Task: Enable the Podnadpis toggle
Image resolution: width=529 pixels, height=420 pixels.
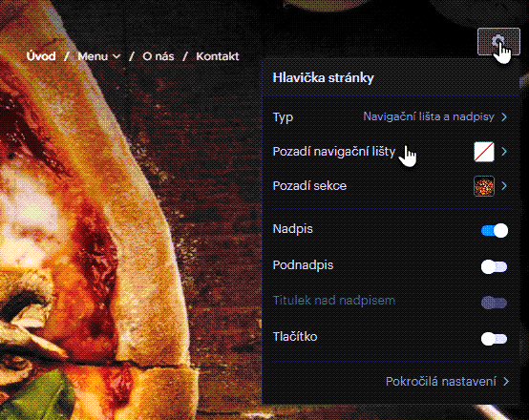Action: [x=495, y=267]
